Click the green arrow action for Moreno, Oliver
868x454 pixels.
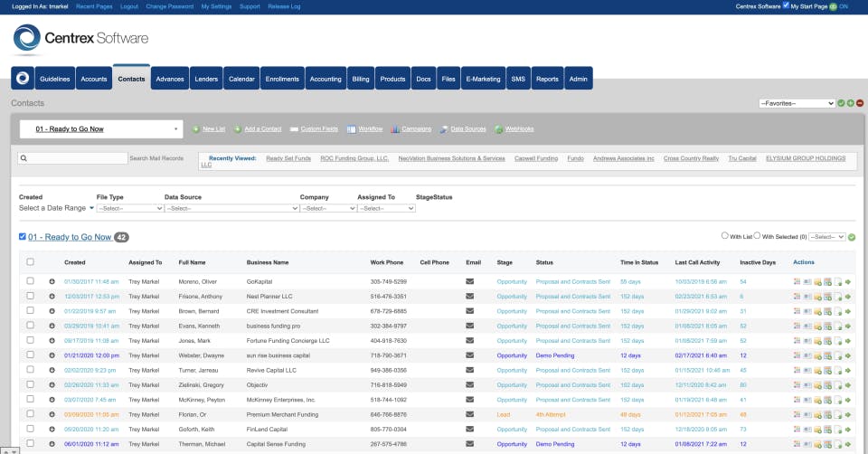[x=849, y=282]
